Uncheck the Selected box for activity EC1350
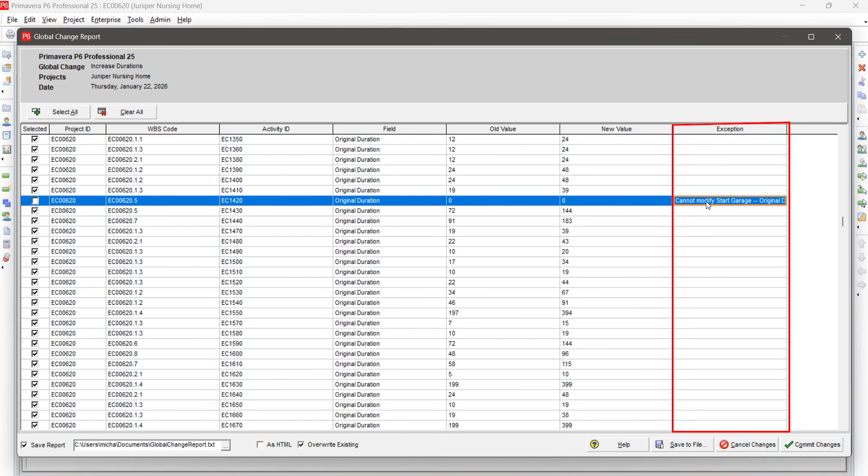The height and width of the screenshot is (476, 868). [x=35, y=139]
